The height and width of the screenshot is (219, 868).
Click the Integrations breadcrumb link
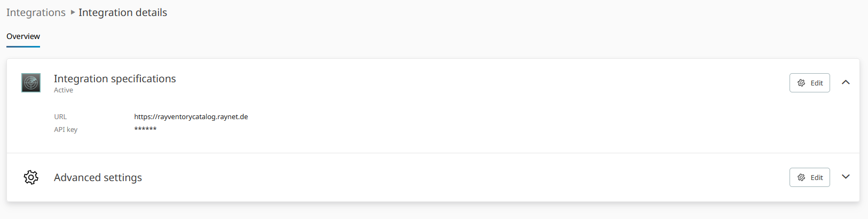[x=36, y=12]
